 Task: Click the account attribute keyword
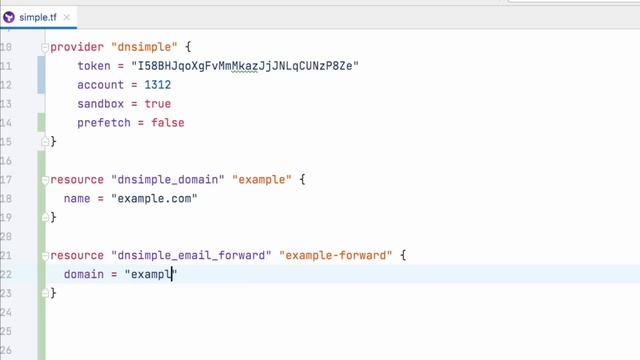pyautogui.click(x=100, y=85)
